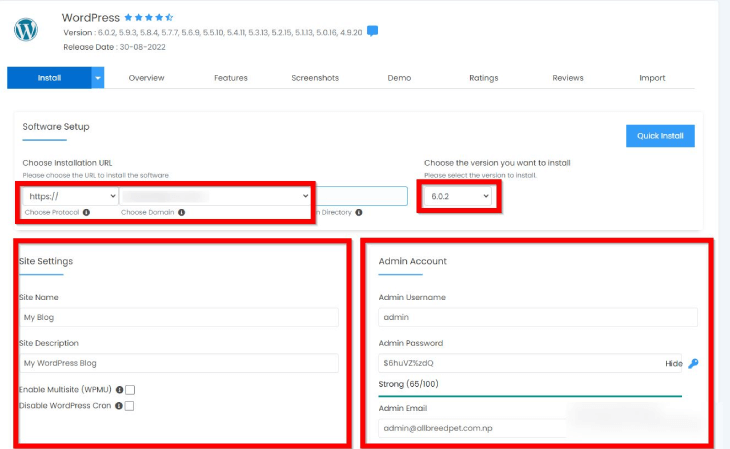Click Hide next to the admin password
The height and width of the screenshot is (449, 730).
674,364
